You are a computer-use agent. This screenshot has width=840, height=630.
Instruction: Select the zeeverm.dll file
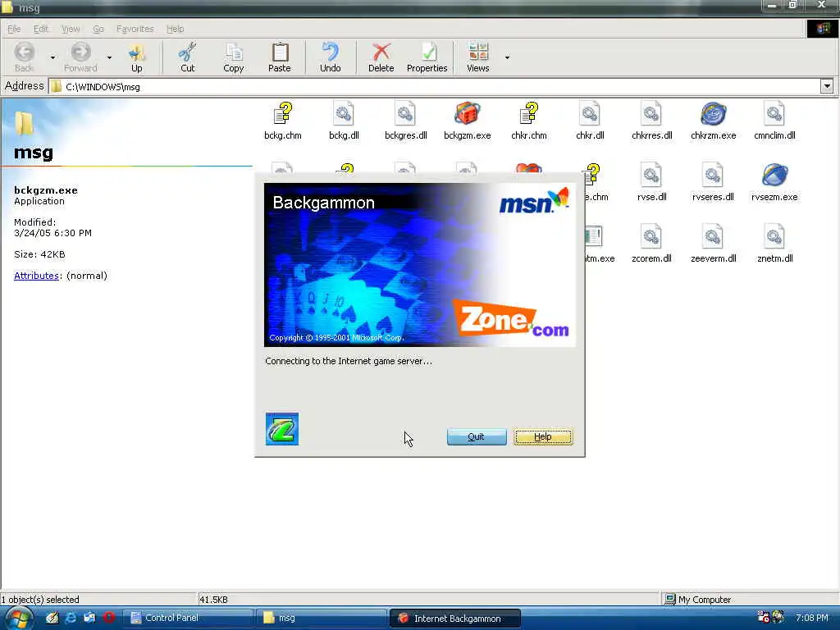713,244
